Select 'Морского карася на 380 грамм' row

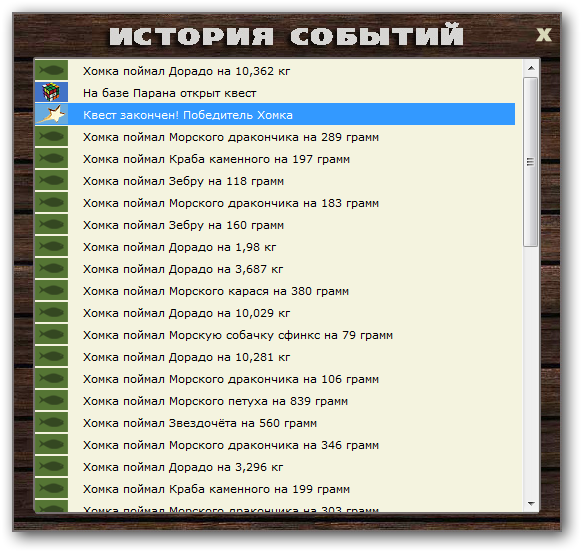coord(275,290)
